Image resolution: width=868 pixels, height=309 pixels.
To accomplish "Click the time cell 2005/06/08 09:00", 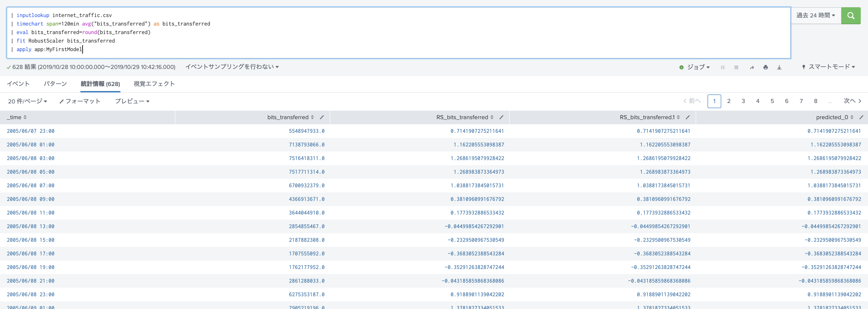I will click(31, 199).
